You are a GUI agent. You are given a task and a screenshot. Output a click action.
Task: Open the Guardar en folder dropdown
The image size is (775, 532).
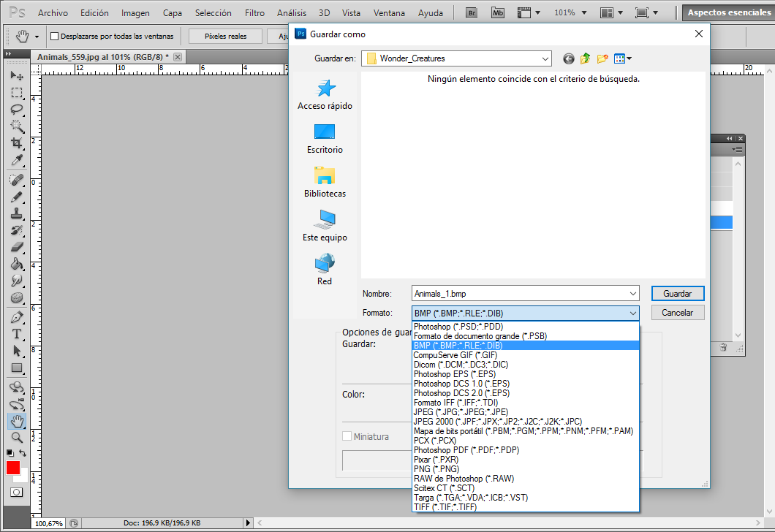click(545, 58)
